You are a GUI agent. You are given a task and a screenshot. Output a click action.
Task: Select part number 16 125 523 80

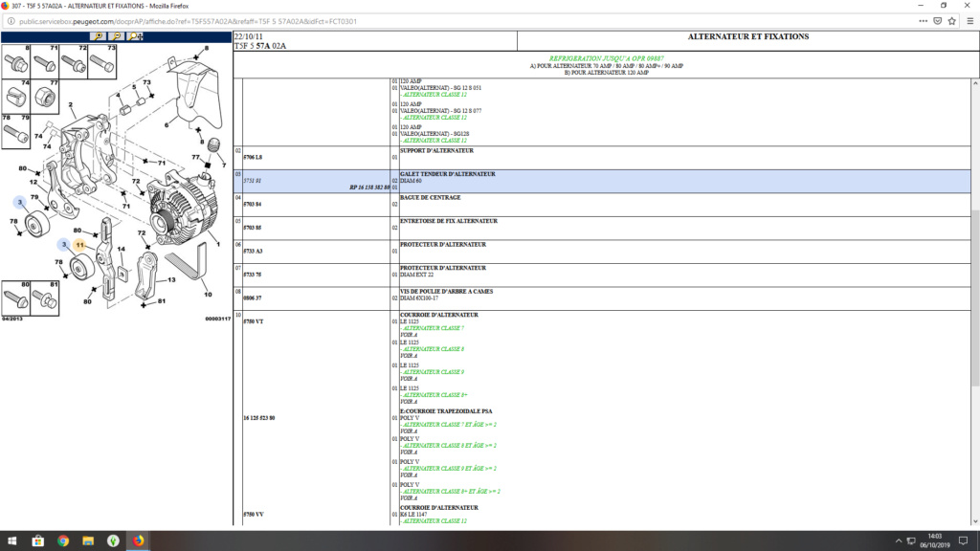point(258,418)
